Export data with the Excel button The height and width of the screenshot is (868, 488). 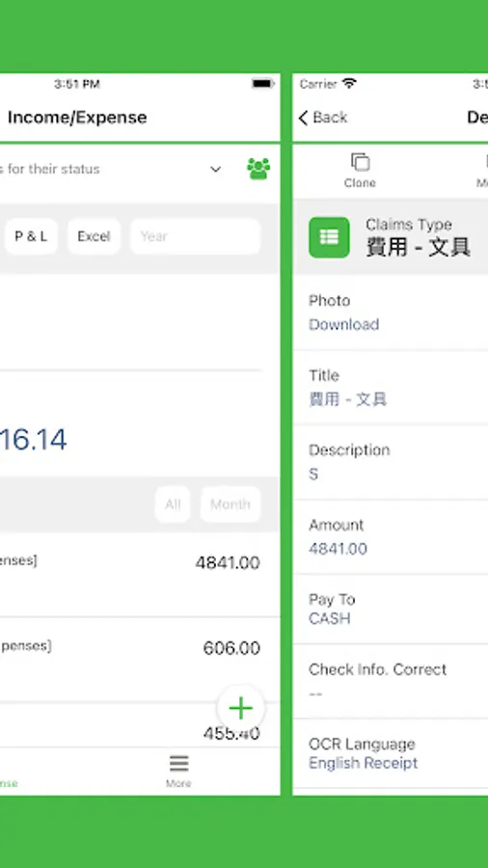pos(95,236)
